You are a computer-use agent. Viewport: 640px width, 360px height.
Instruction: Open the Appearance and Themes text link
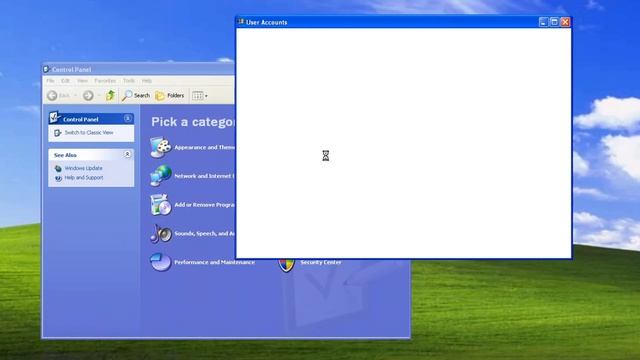205,147
